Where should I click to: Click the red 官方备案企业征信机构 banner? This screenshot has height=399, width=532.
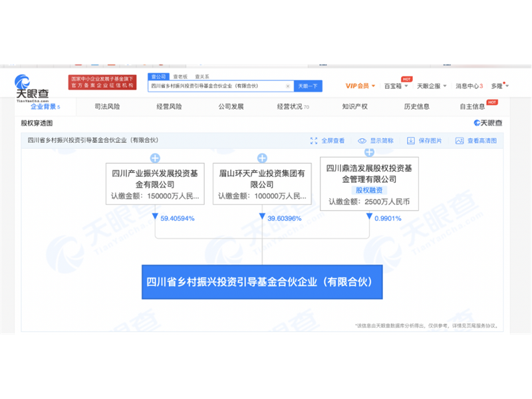coord(102,82)
